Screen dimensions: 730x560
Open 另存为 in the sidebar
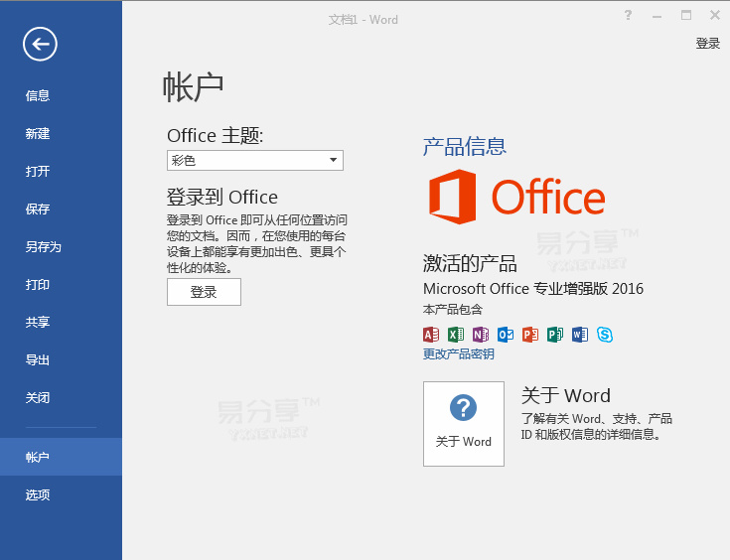point(44,246)
